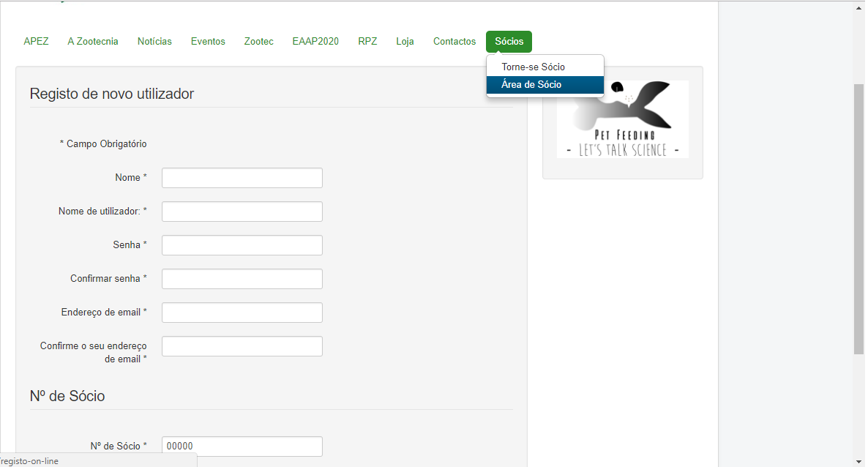This screenshot has height=467, width=868.
Task: Click the page vertical scrollbar
Action: click(858, 220)
